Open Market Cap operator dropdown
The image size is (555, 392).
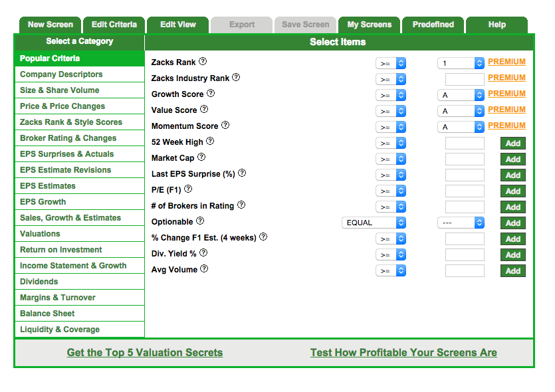click(x=391, y=159)
